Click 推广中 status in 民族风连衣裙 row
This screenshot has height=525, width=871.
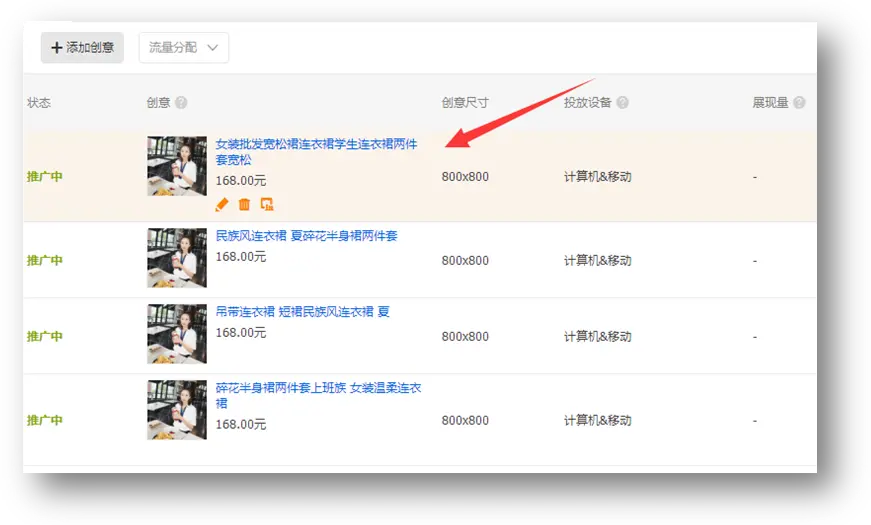tap(44, 261)
